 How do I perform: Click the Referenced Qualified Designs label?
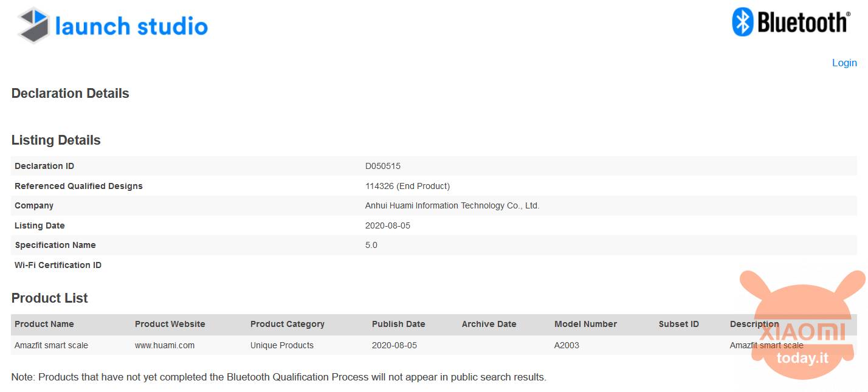point(78,186)
